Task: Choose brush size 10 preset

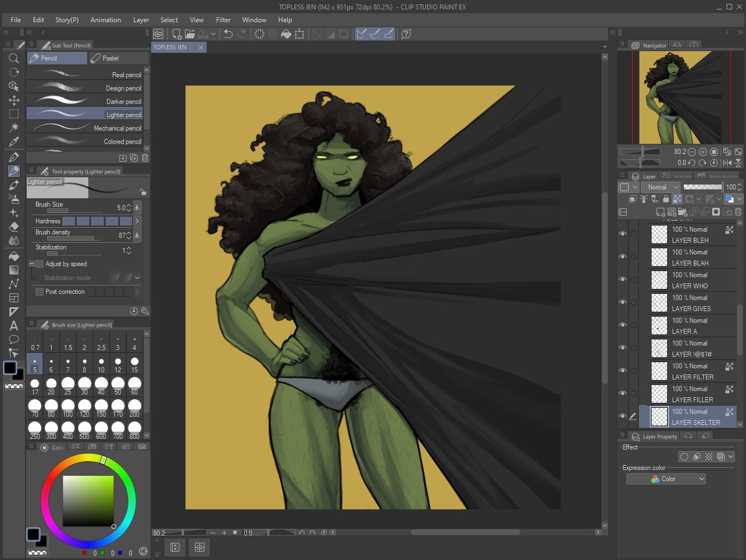Action: click(x=101, y=364)
